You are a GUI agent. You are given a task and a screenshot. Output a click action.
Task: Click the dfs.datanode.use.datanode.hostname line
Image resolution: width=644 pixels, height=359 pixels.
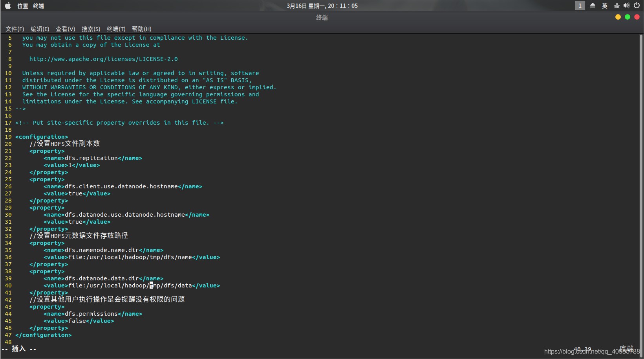[x=126, y=215]
